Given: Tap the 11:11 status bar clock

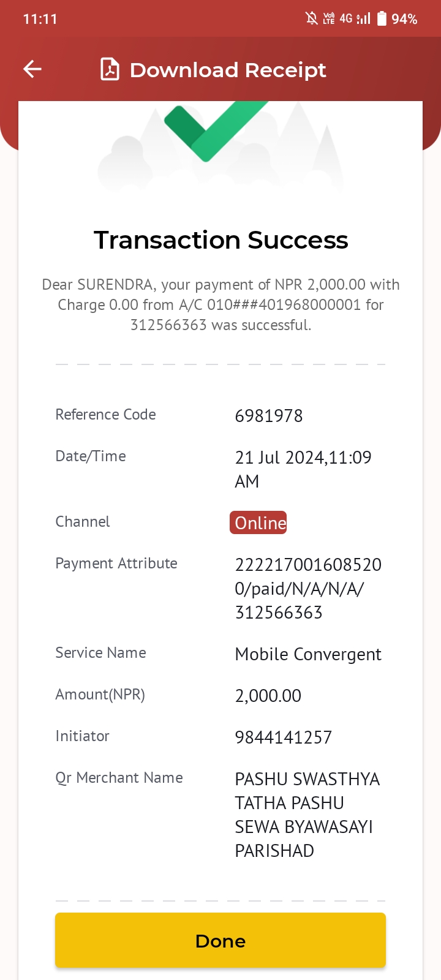Looking at the screenshot, I should click(40, 19).
